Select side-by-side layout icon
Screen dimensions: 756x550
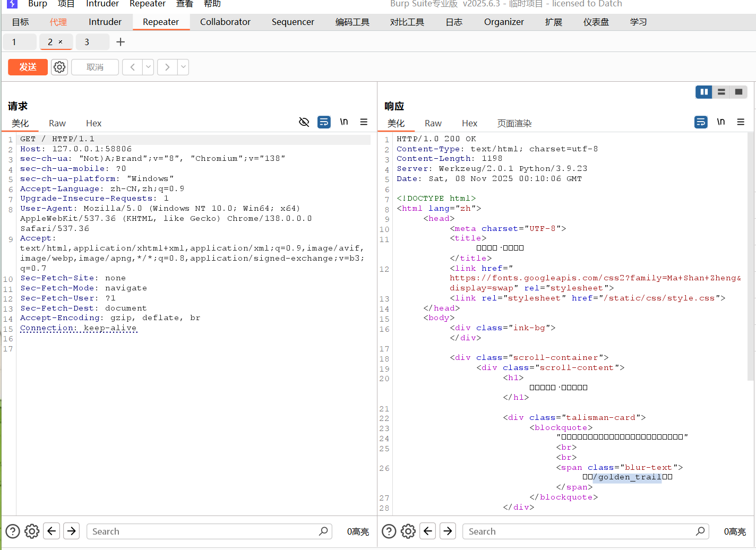[704, 92]
